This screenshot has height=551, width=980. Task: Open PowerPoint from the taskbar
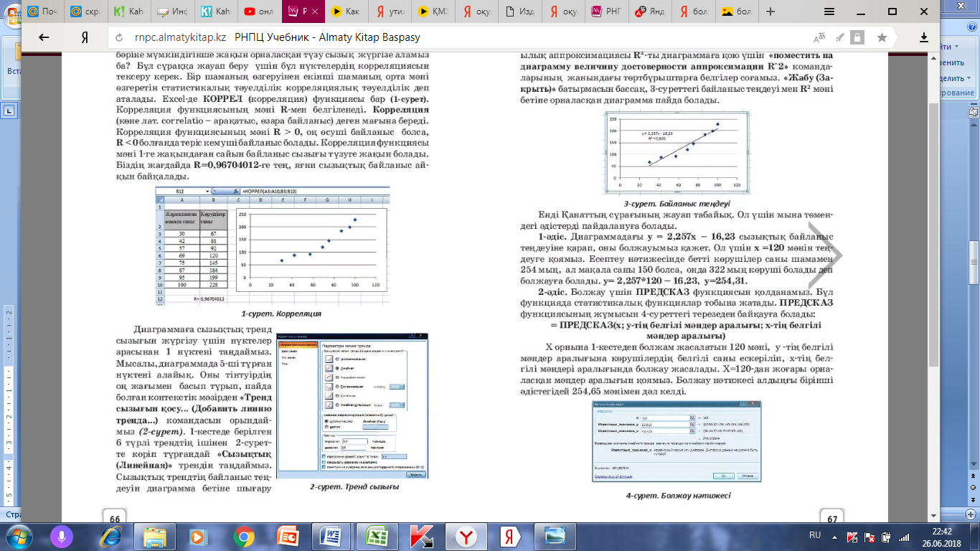(x=288, y=537)
